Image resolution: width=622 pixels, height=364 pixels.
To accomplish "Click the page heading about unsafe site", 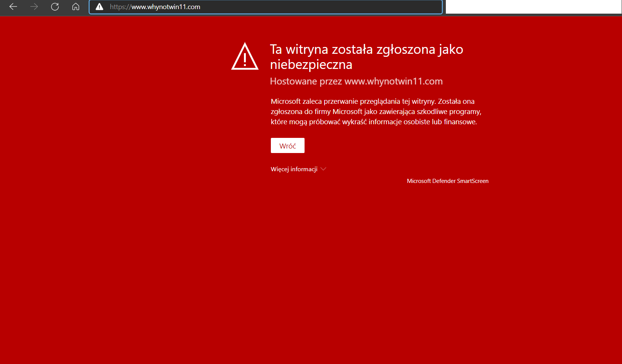I will point(366,56).
